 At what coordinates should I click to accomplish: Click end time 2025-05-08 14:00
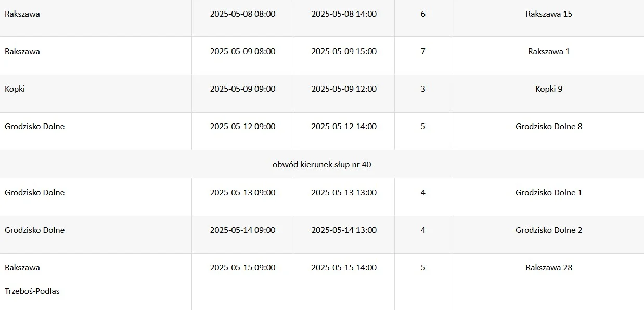(x=344, y=14)
